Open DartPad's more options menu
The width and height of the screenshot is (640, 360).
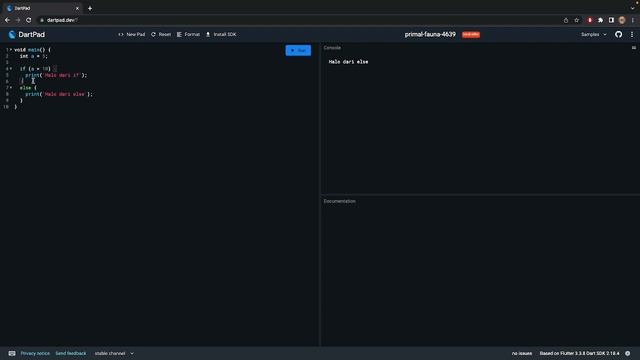[x=632, y=35]
